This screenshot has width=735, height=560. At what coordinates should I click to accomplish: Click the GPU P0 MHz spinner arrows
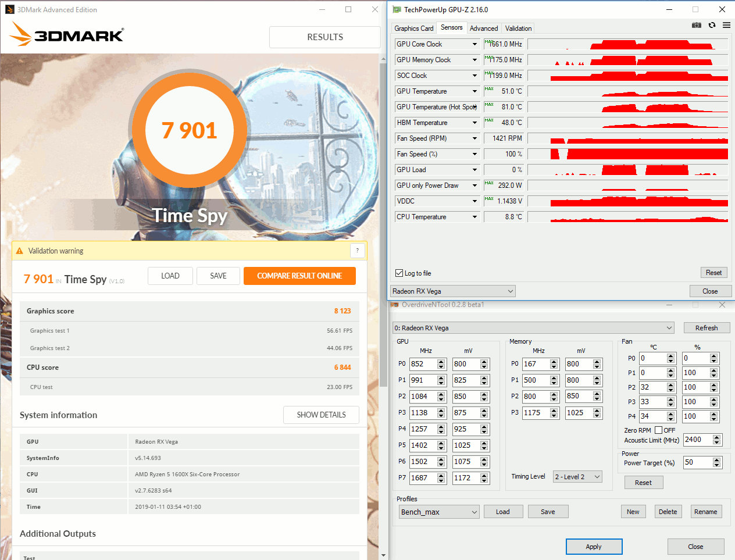(x=441, y=364)
